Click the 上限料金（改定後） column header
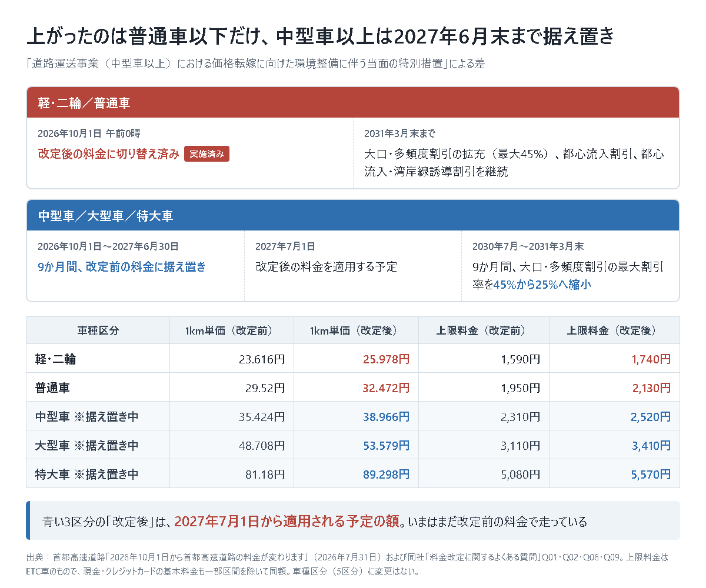Viewport: 706px width, 588px height. (614, 330)
